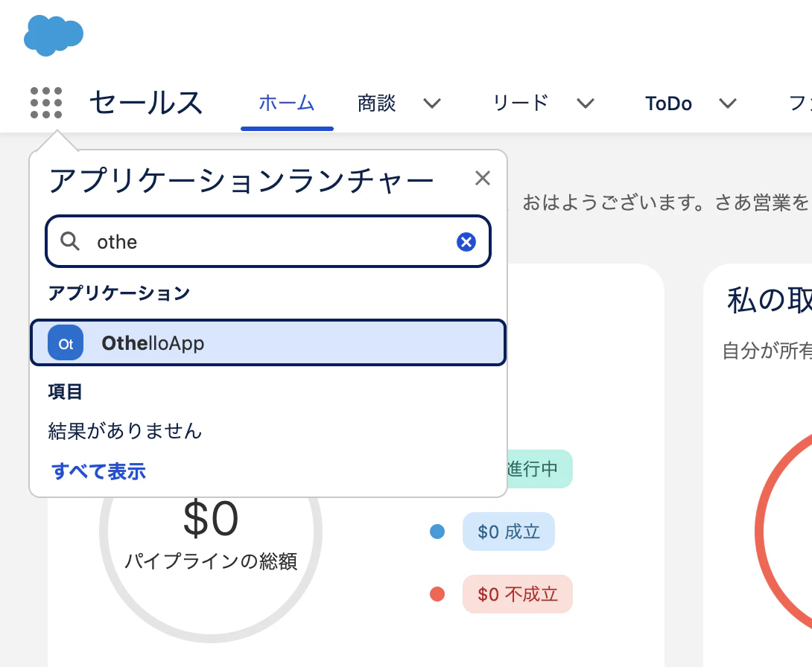812x667 pixels.
Task: Focus the app launcher search field
Action: pos(267,241)
